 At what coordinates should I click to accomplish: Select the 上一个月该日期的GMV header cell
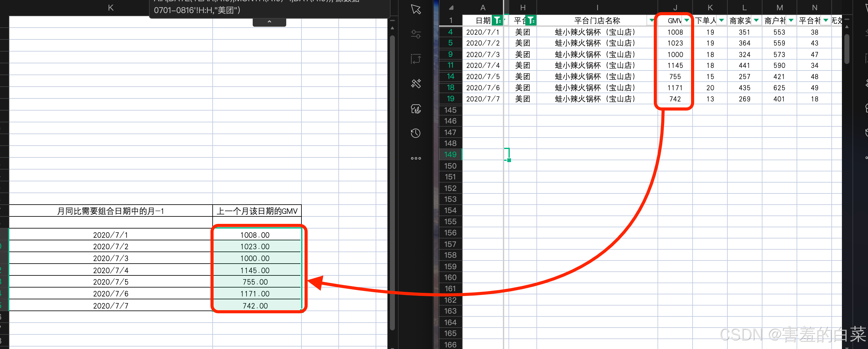(x=257, y=211)
